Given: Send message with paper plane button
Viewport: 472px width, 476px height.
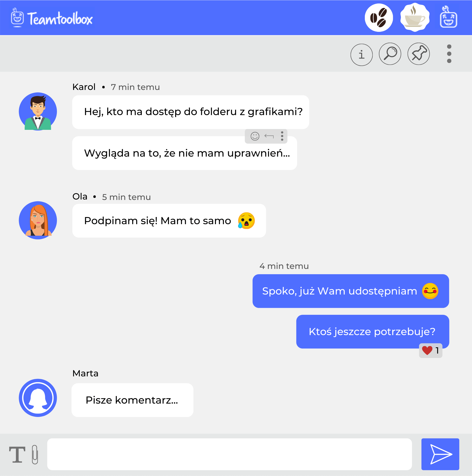Looking at the screenshot, I should pos(440,454).
